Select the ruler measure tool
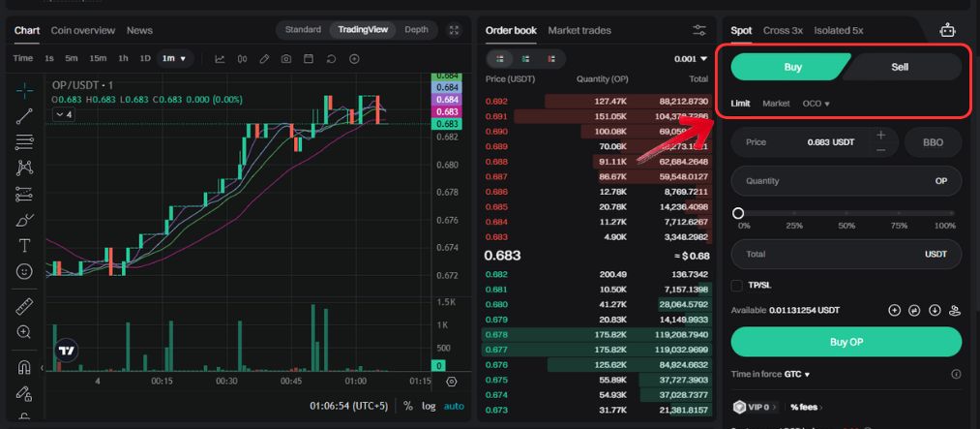Viewport: 980px width, 429px height. click(x=24, y=306)
